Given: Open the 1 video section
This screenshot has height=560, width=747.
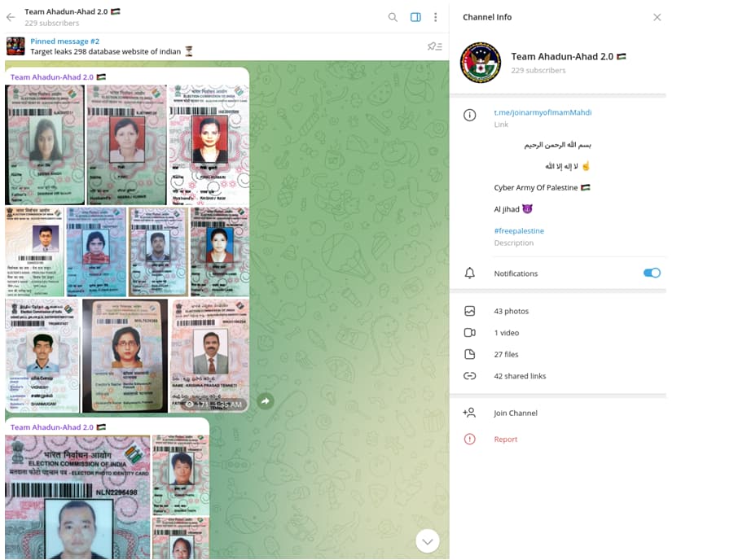Looking at the screenshot, I should point(506,333).
